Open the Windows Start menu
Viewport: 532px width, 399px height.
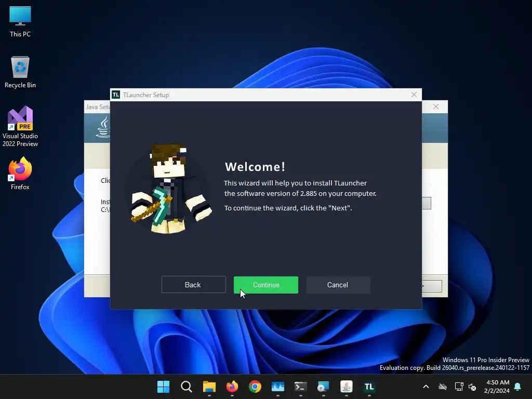[163, 387]
